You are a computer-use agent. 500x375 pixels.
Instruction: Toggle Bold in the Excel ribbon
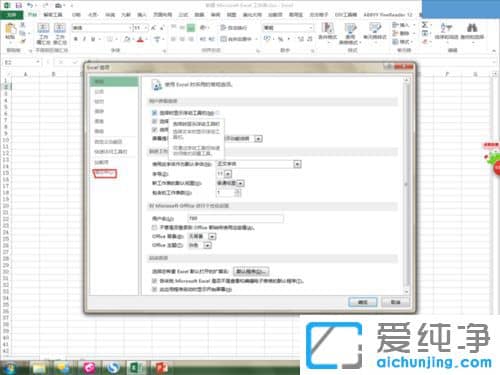[76, 39]
